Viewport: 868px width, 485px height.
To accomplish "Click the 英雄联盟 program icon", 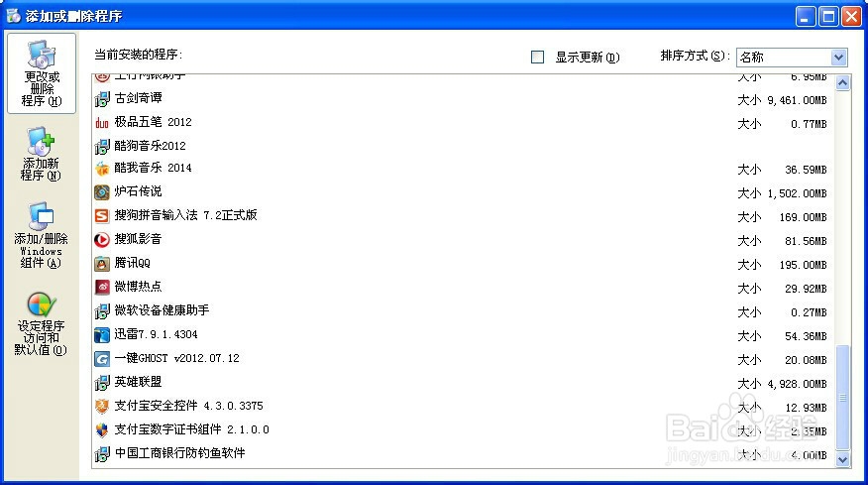I will click(x=102, y=383).
